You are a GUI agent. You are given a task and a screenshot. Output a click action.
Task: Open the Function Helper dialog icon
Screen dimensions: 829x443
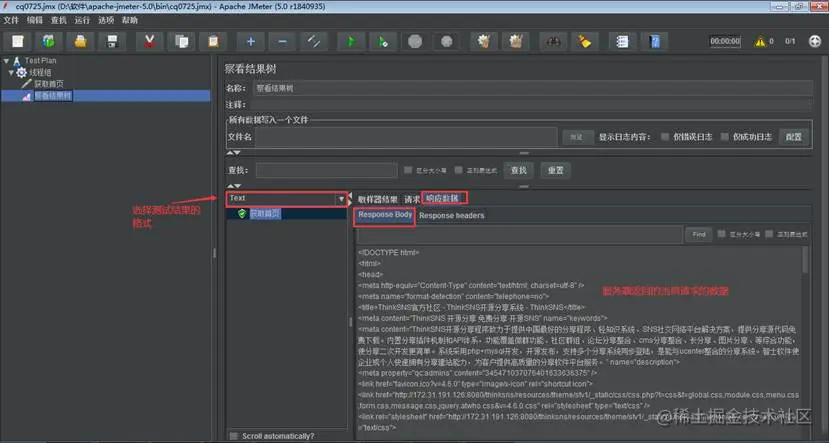pyautogui.click(x=622, y=41)
